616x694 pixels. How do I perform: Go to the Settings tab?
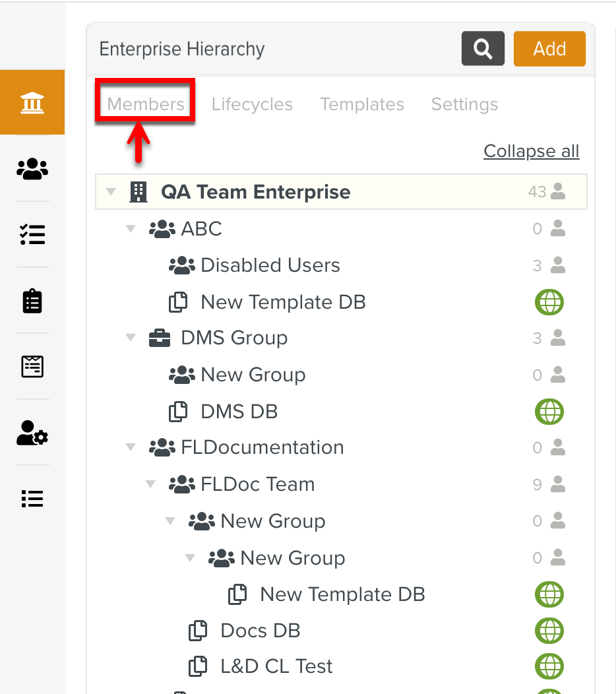click(x=464, y=104)
